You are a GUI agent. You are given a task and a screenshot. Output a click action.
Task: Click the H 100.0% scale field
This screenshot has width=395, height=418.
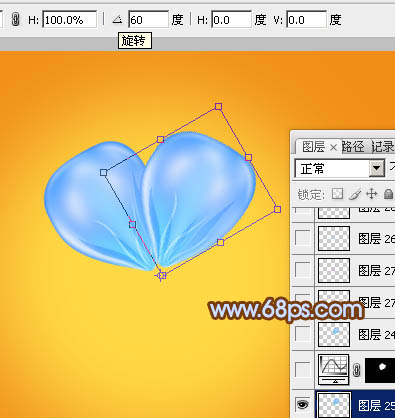coord(70,20)
